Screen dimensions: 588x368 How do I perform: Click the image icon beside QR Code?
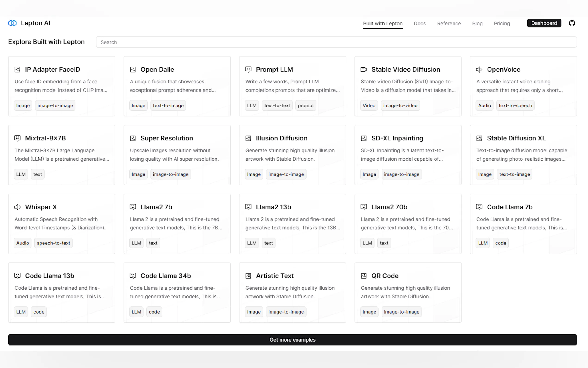pos(364,276)
